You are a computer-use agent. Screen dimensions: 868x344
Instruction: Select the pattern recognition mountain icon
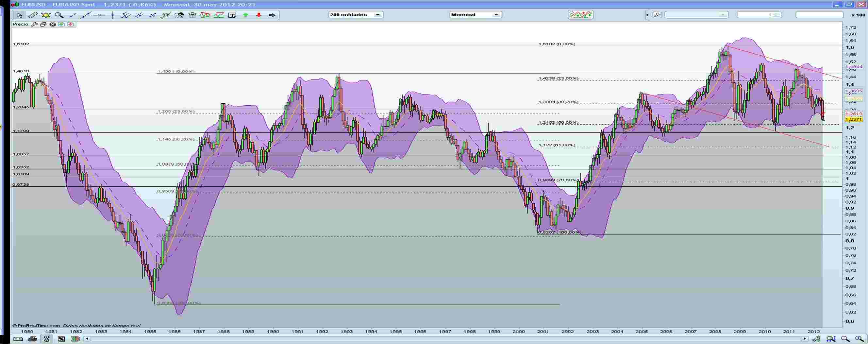(582, 14)
